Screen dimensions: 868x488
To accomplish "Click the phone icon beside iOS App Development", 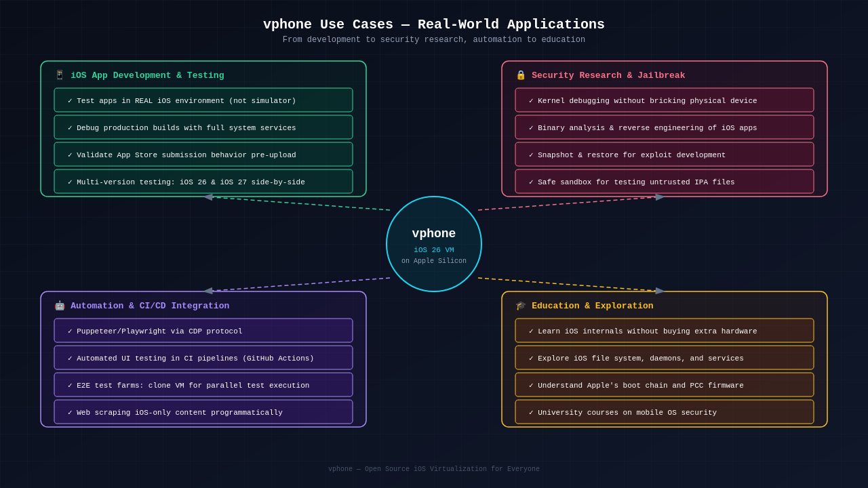I will [60, 75].
